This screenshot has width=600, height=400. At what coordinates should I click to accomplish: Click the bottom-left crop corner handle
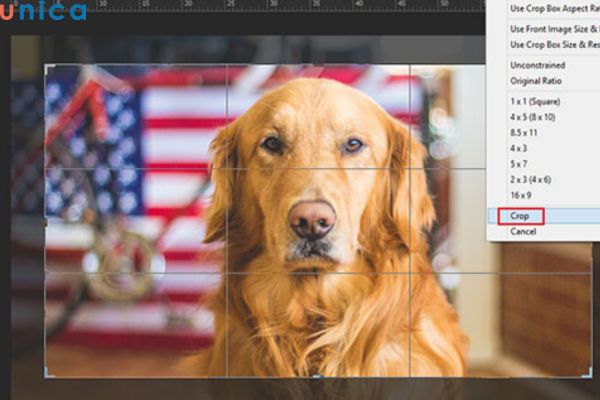pos(49,372)
